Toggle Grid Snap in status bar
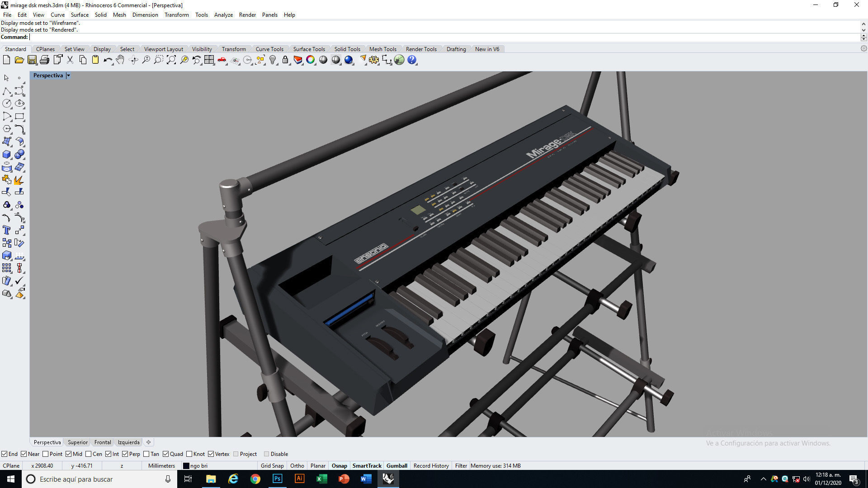Viewport: 868px width, 488px height. tap(272, 466)
